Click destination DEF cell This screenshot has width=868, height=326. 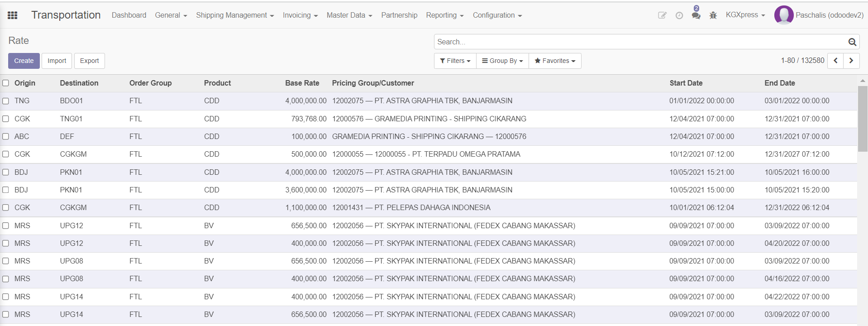67,136
